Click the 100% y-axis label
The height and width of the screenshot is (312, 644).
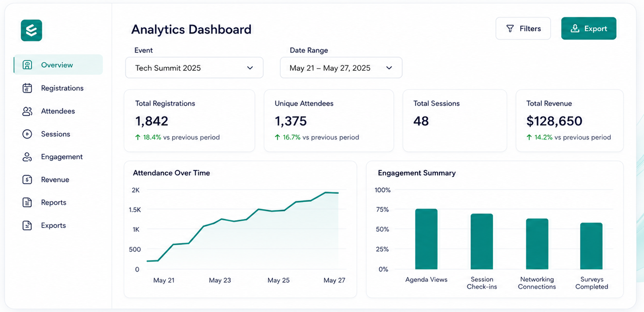pos(383,190)
